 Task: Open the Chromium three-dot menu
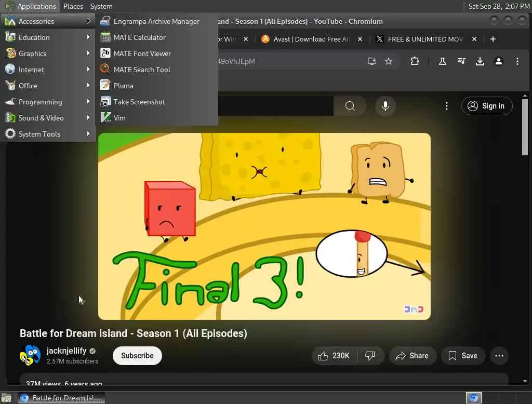pos(517,61)
